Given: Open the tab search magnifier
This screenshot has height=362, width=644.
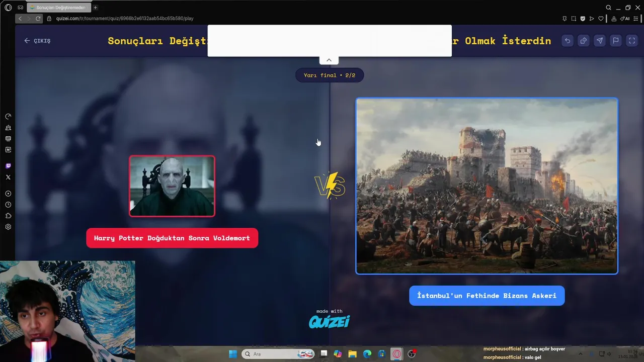Looking at the screenshot, I should 608,8.
